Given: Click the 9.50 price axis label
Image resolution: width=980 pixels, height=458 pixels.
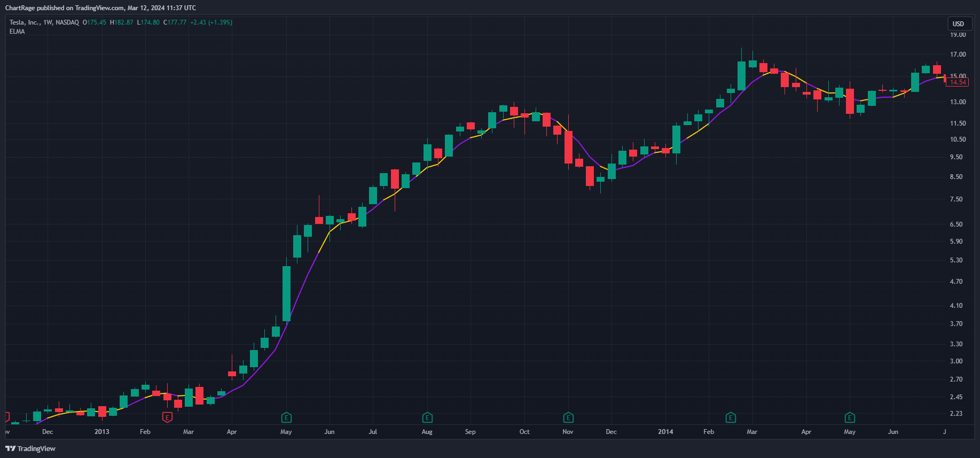Looking at the screenshot, I should tap(957, 157).
